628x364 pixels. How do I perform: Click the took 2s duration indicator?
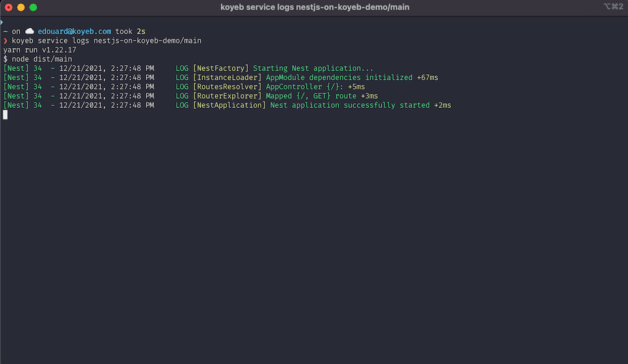point(132,31)
